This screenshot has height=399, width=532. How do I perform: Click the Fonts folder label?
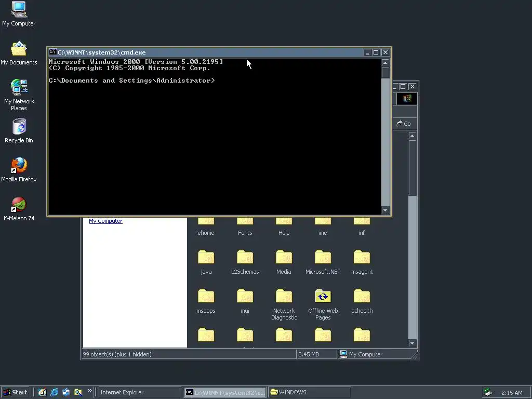245,233
